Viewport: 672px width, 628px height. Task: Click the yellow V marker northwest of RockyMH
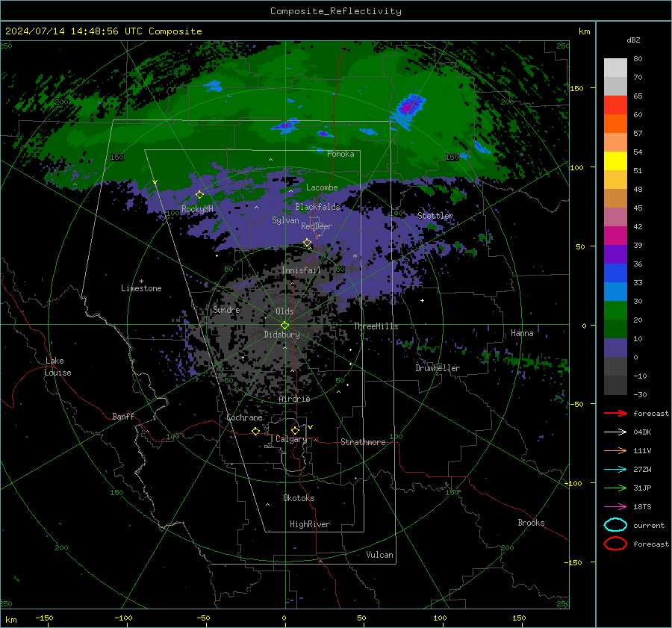point(155,182)
